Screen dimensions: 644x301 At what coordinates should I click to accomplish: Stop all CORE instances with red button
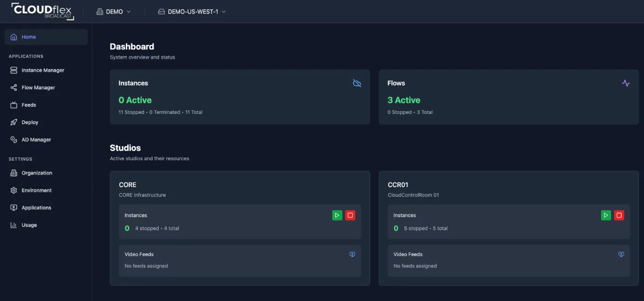(x=350, y=215)
